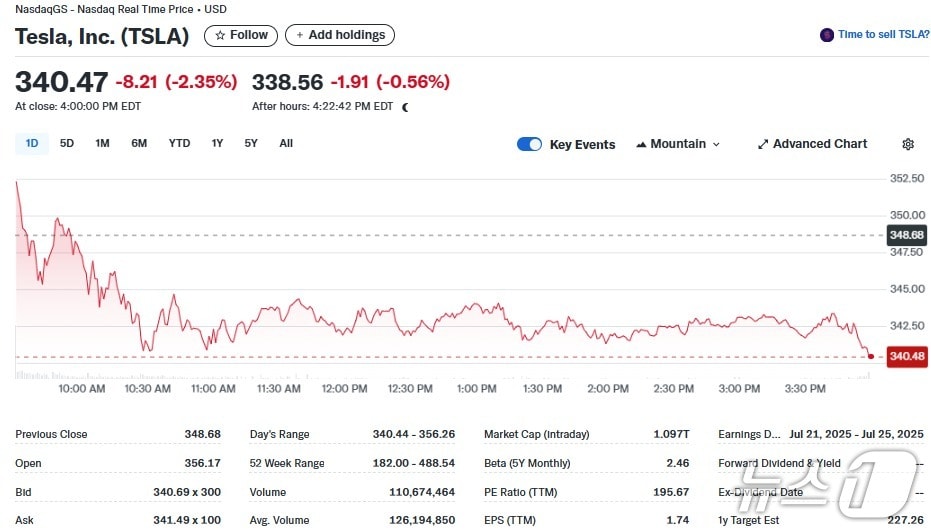The width and height of the screenshot is (931, 532).
Task: Show the 6M chart range
Action: (139, 143)
